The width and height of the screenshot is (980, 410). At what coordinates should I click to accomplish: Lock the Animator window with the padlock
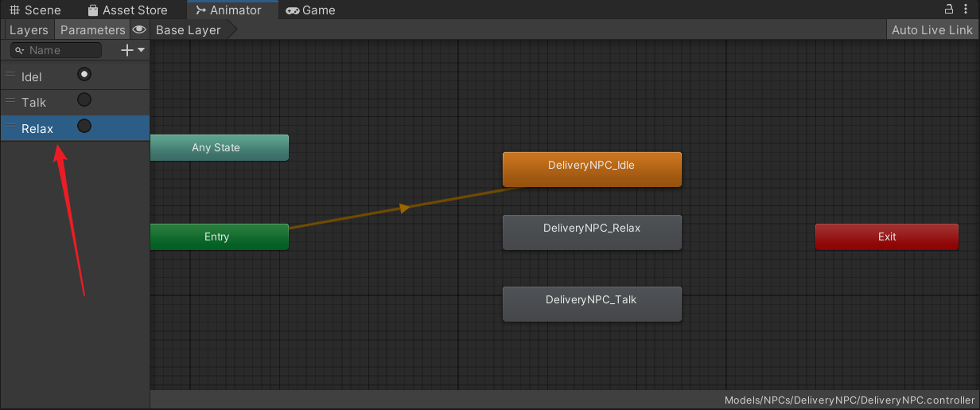pos(948,10)
